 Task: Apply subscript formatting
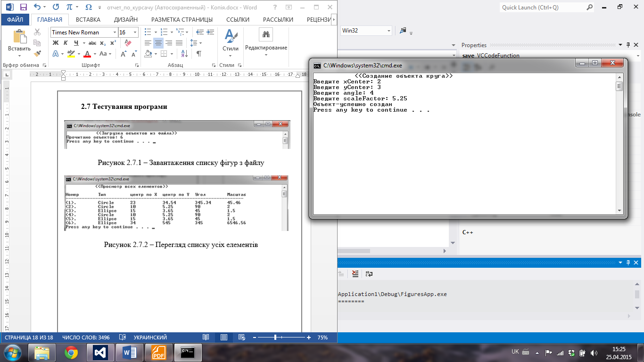pos(103,43)
